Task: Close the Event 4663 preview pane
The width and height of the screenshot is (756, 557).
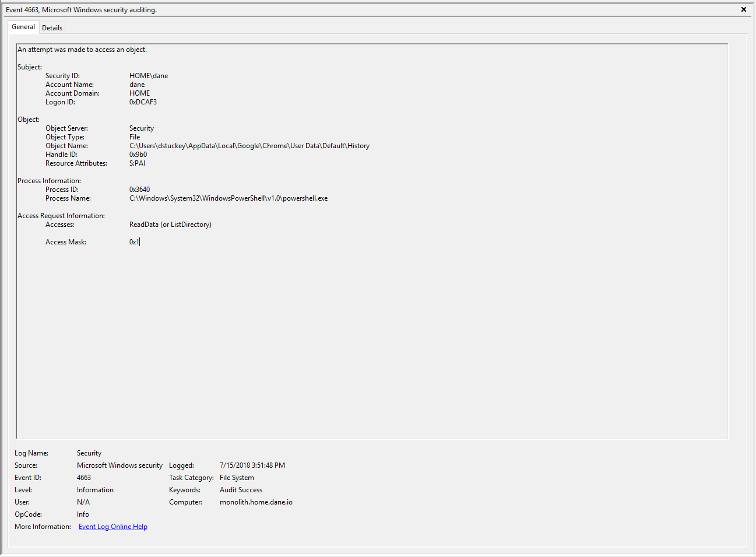Action: 744,9
